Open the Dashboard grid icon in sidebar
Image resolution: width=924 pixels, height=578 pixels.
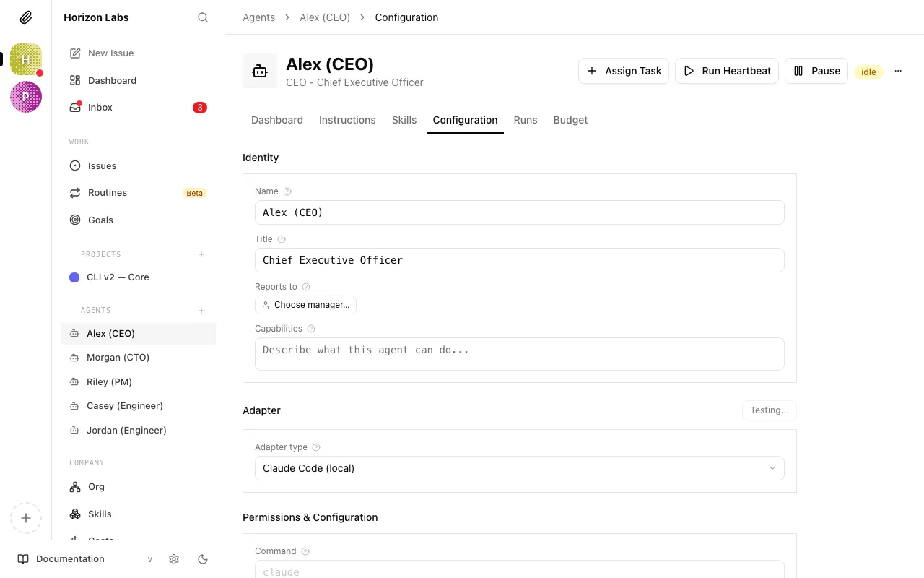coord(75,80)
